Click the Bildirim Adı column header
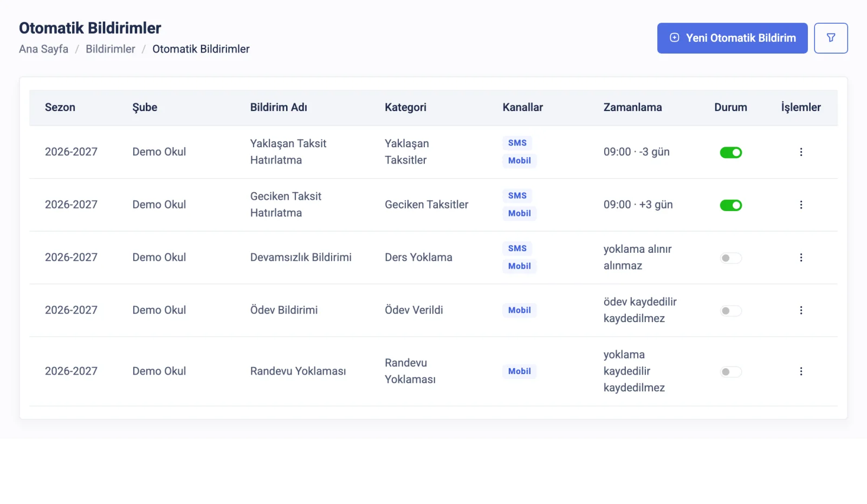867x504 pixels. point(279,107)
